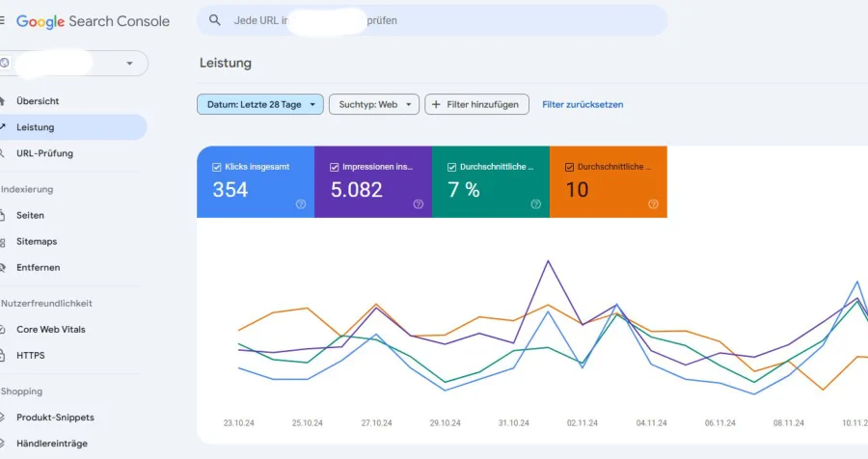Click the sitemap icon next to Sitemaps
Image resolution: width=868 pixels, height=459 pixels.
click(2, 241)
